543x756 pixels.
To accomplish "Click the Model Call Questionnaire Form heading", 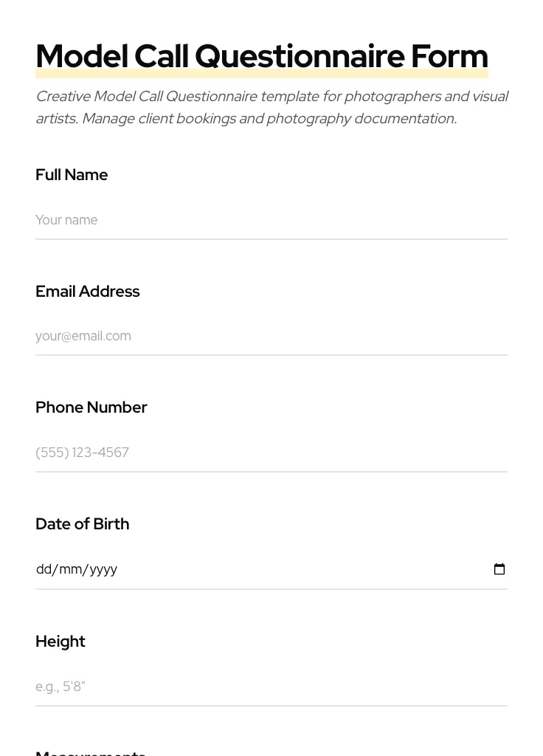I will click(x=261, y=55).
